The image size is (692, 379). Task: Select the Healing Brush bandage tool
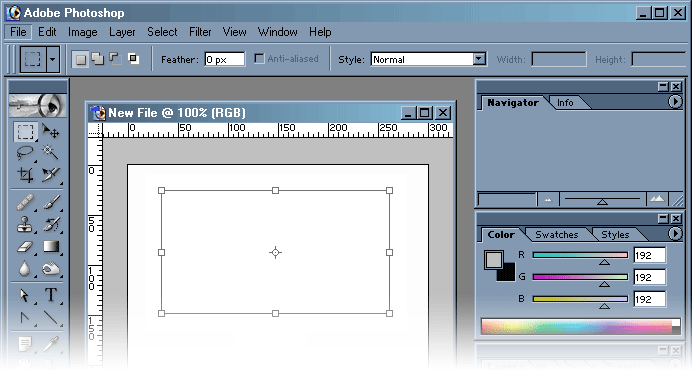(x=25, y=202)
